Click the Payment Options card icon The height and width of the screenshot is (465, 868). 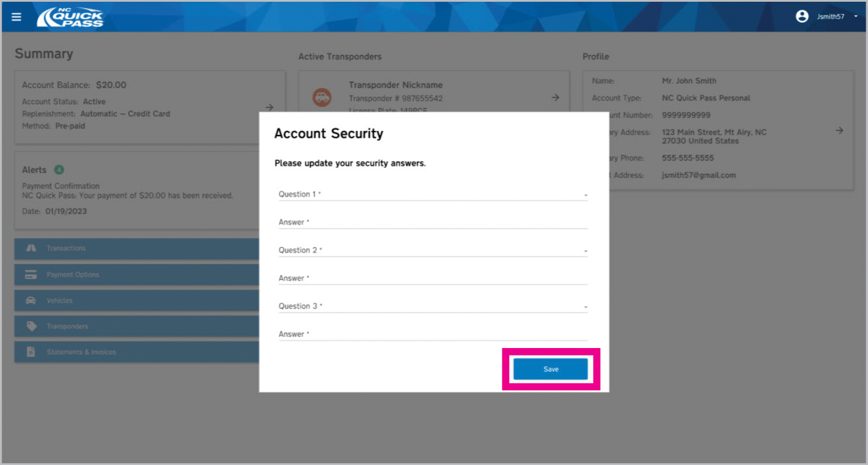(x=31, y=274)
